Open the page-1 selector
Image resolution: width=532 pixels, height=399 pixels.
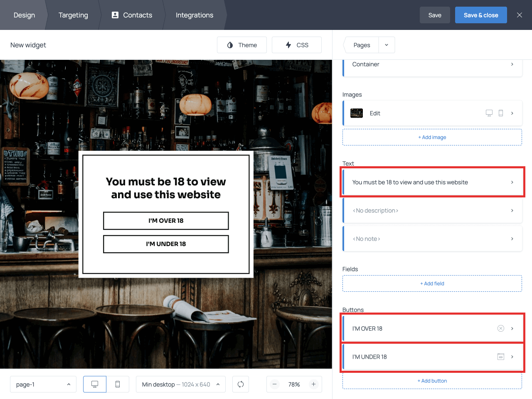43,384
